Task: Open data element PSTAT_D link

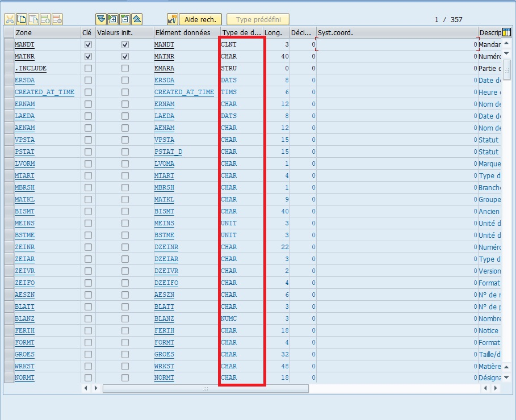Action: click(168, 152)
